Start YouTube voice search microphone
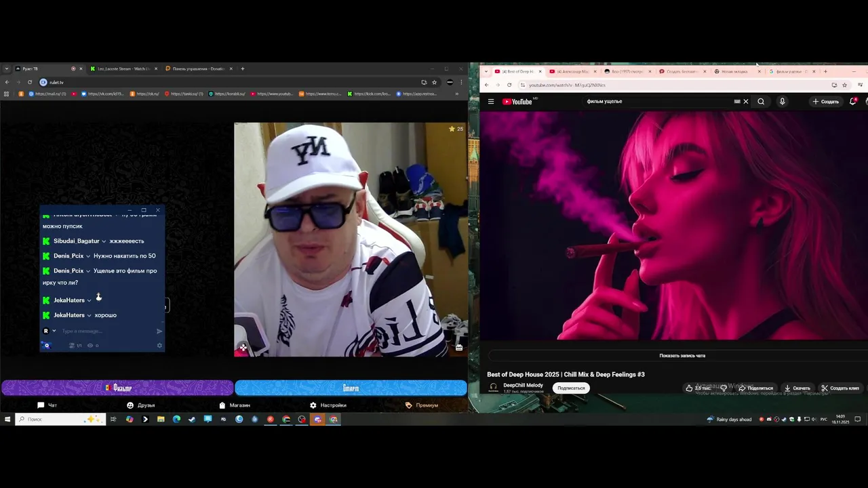The height and width of the screenshot is (488, 868). point(782,102)
